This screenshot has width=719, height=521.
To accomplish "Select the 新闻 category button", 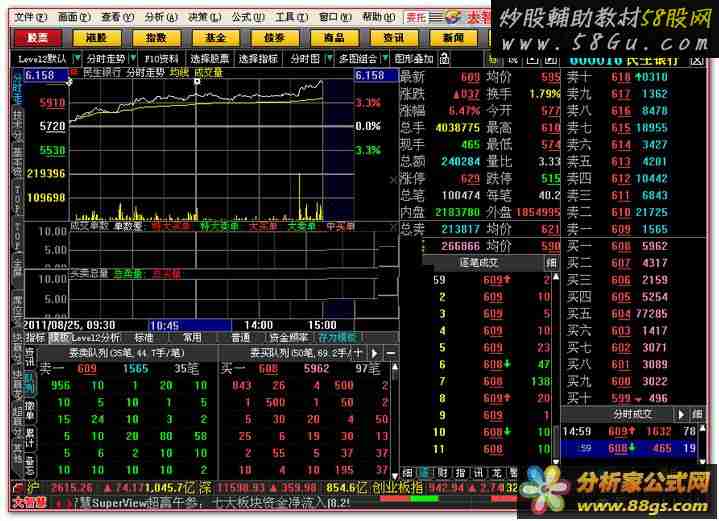I will pyautogui.click(x=454, y=38).
